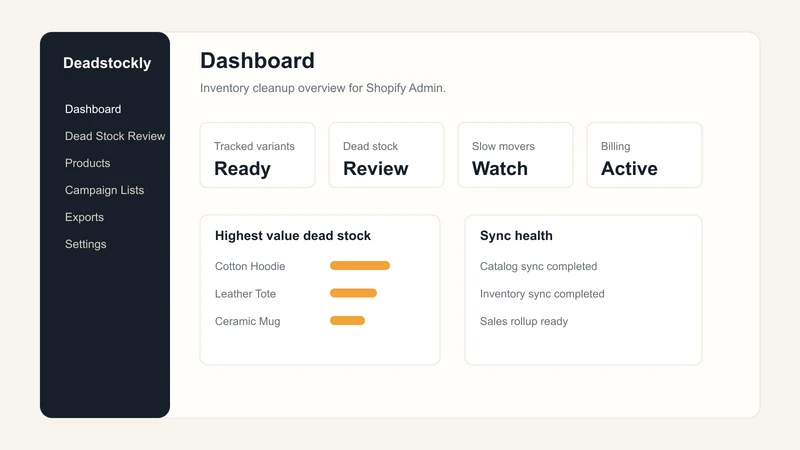Open the Products section

pyautogui.click(x=87, y=163)
